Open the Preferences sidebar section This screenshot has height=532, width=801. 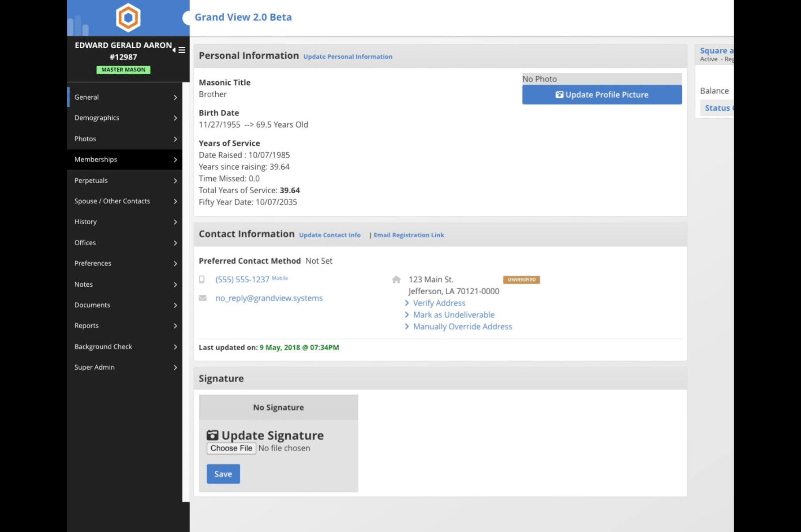(x=125, y=263)
